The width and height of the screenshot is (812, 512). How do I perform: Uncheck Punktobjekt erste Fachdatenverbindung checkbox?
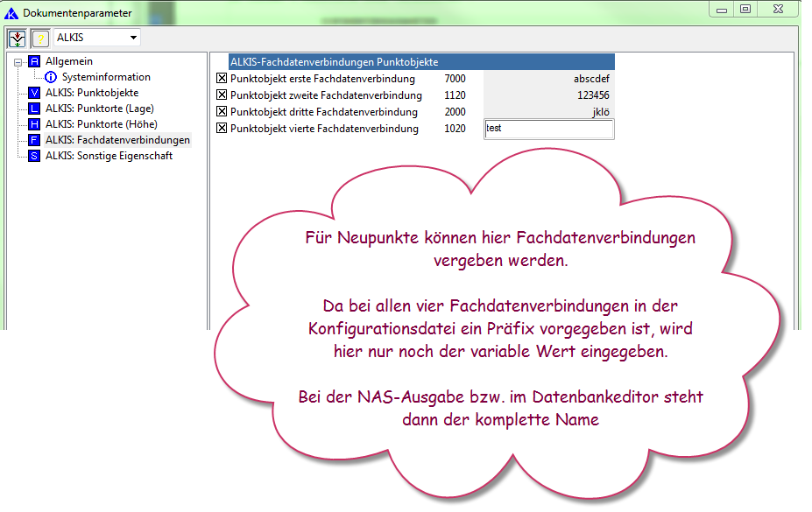click(x=222, y=79)
